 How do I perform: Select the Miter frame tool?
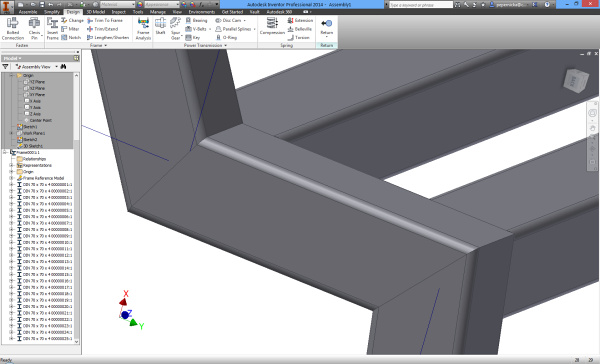tap(70, 29)
